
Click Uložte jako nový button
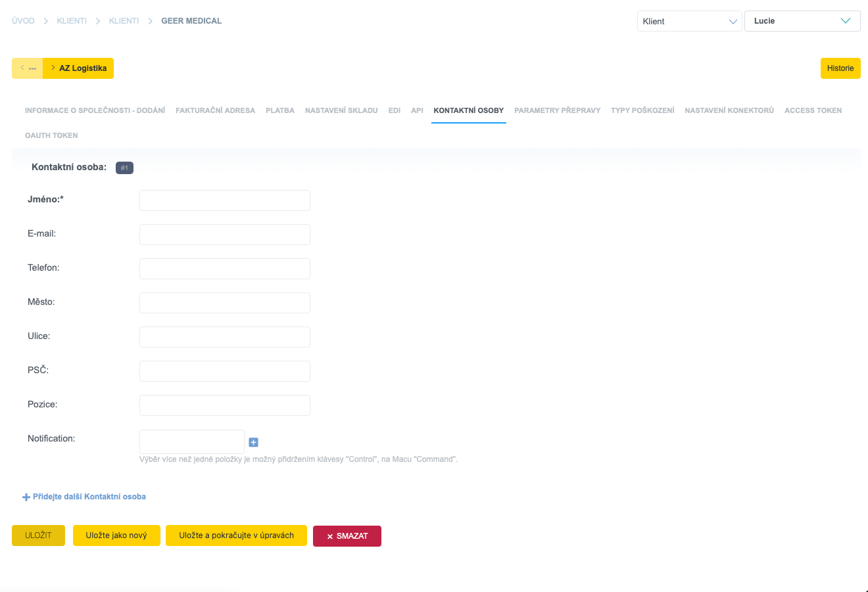116,535
